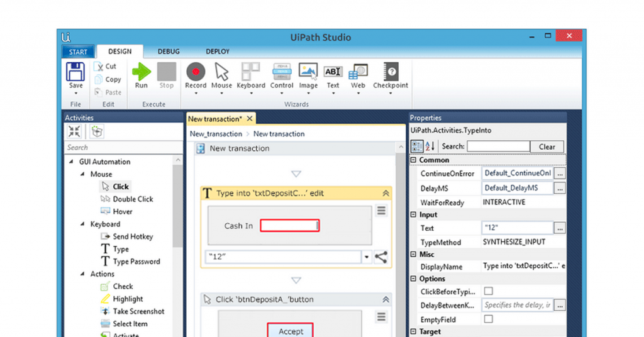Screen dimensions: 644x337
Task: Start the Record wizard
Action: click(x=196, y=75)
